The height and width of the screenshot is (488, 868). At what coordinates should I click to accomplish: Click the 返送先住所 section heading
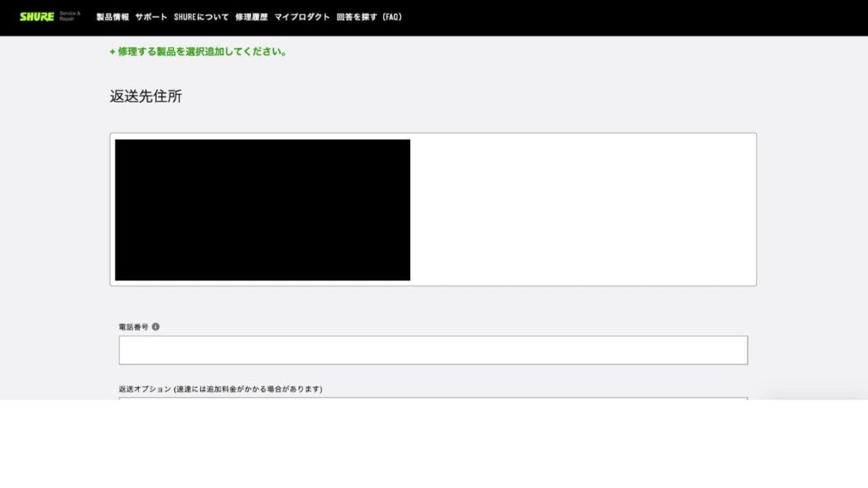pyautogui.click(x=146, y=97)
